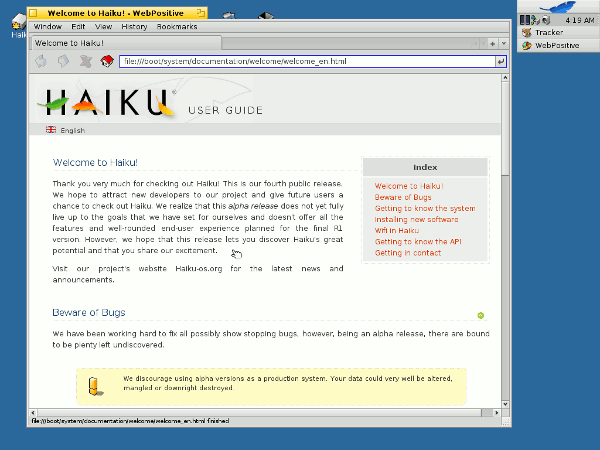This screenshot has width=600, height=450.
Task: Click the window zoom button in the title tab
Action: (201, 13)
